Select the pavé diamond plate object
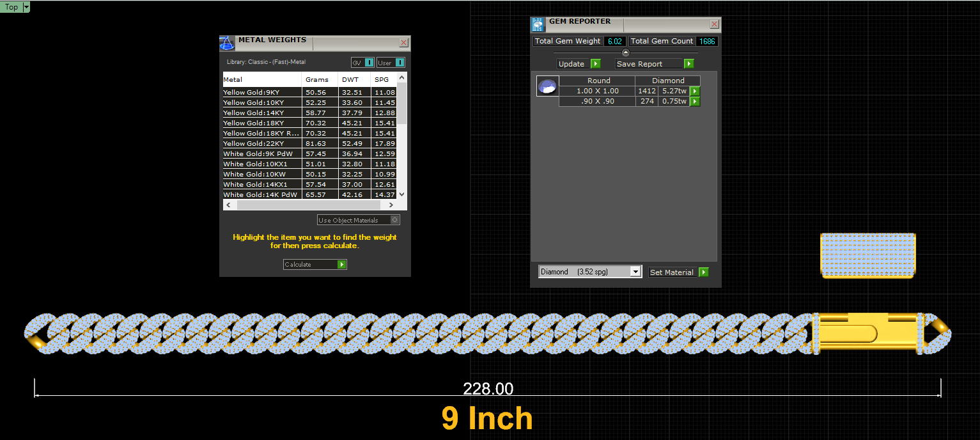The image size is (980, 440). (867, 255)
